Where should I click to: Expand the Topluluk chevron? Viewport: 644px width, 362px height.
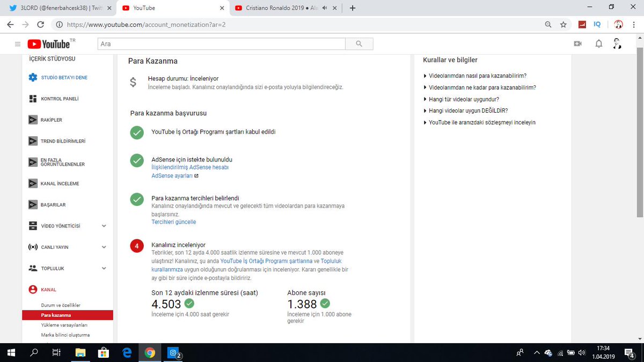pyautogui.click(x=104, y=268)
